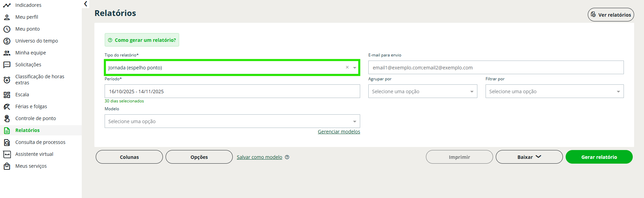The width and height of the screenshot is (644, 198).
Task: Open the Agrupar por dropdown
Action: click(423, 92)
